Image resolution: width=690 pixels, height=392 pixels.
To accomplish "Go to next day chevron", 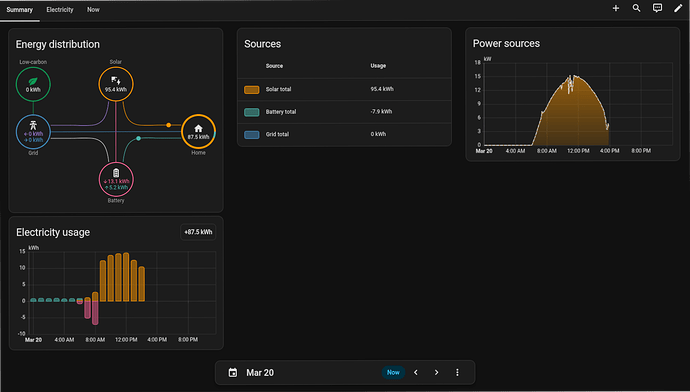I will (436, 373).
